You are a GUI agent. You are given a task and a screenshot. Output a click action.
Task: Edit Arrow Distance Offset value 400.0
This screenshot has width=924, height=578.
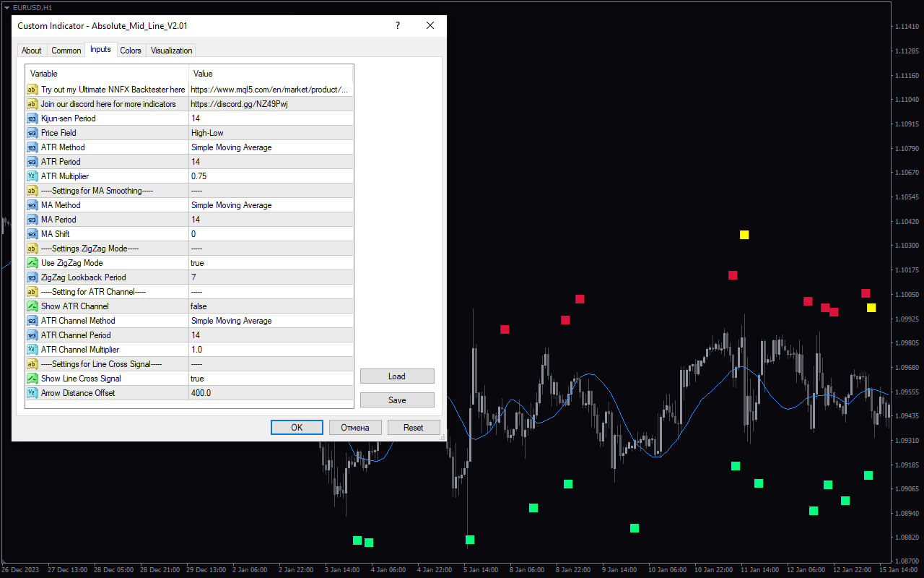[271, 393]
